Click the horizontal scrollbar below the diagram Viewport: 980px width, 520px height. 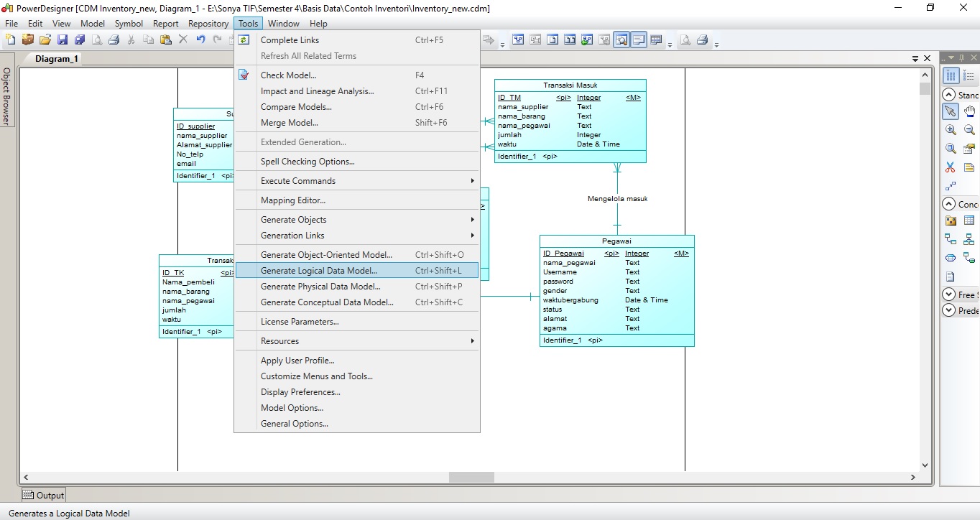click(471, 476)
